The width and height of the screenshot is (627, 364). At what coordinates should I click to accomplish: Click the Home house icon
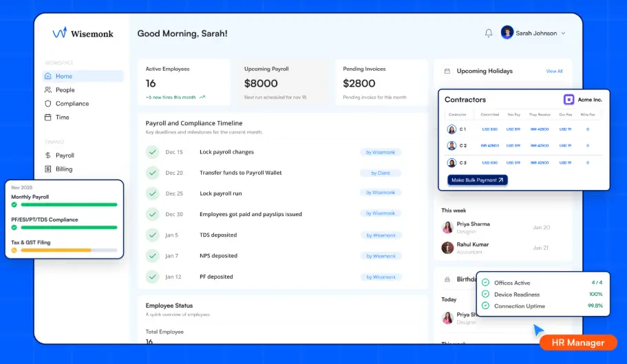tap(48, 76)
